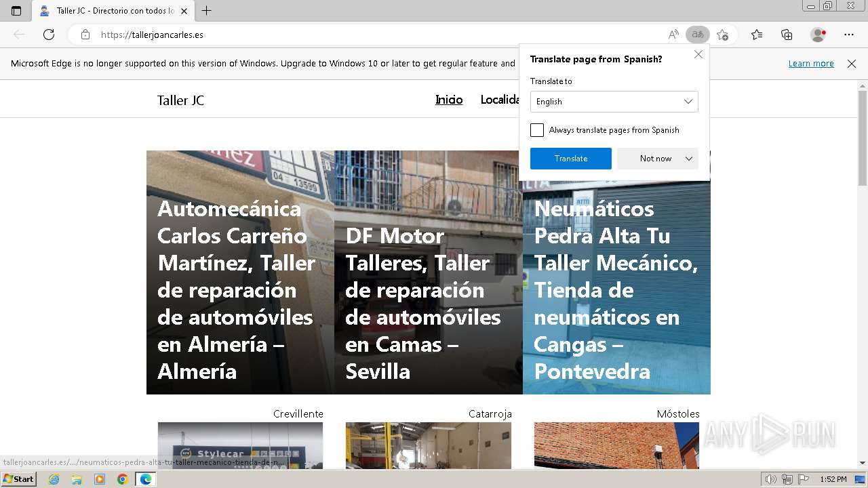Screen dimensions: 868x488
Task: Open the Windows Start menu
Action: (19, 479)
